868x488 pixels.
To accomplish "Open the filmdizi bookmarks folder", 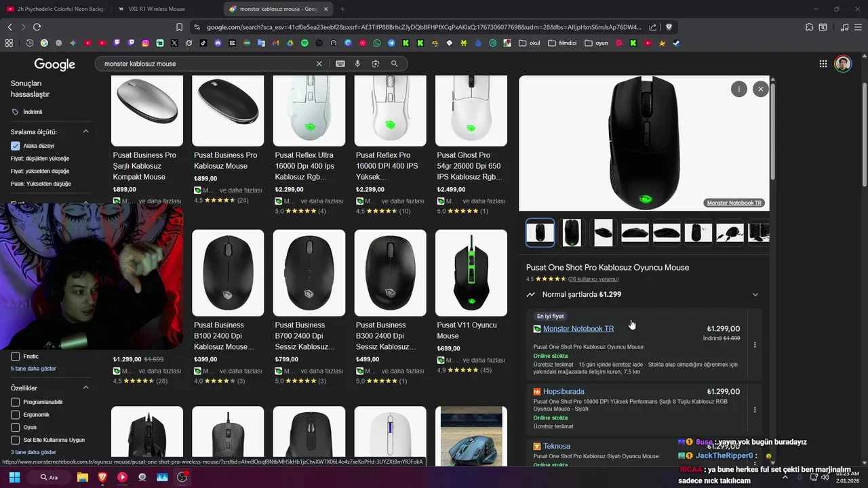I will tap(562, 43).
